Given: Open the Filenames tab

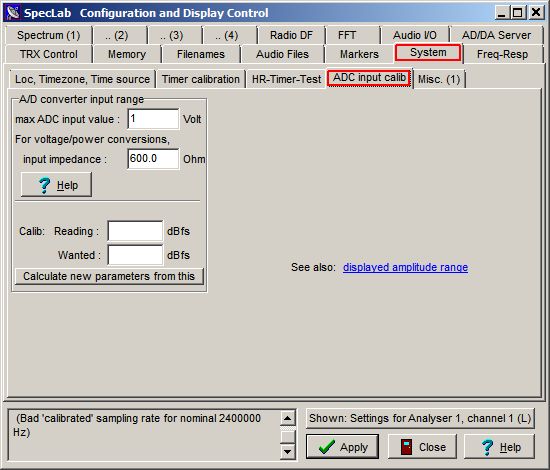Looking at the screenshot, I should pyautogui.click(x=201, y=54).
